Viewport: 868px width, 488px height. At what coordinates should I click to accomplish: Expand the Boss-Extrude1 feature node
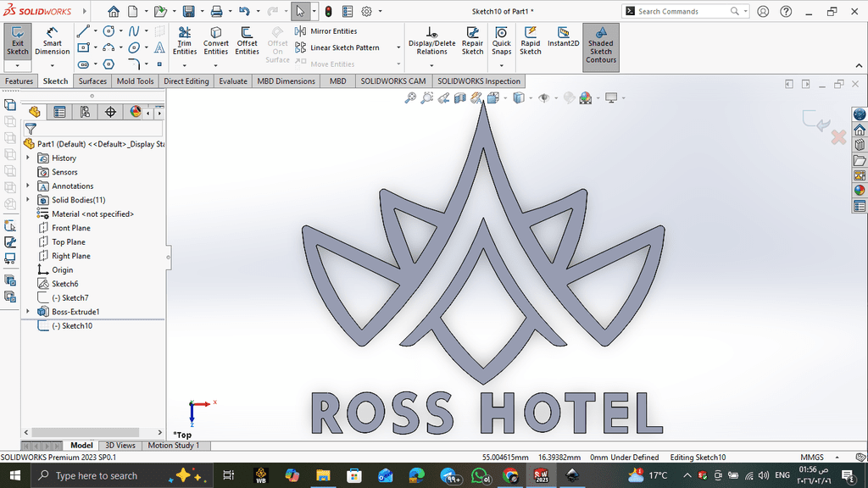click(28, 312)
